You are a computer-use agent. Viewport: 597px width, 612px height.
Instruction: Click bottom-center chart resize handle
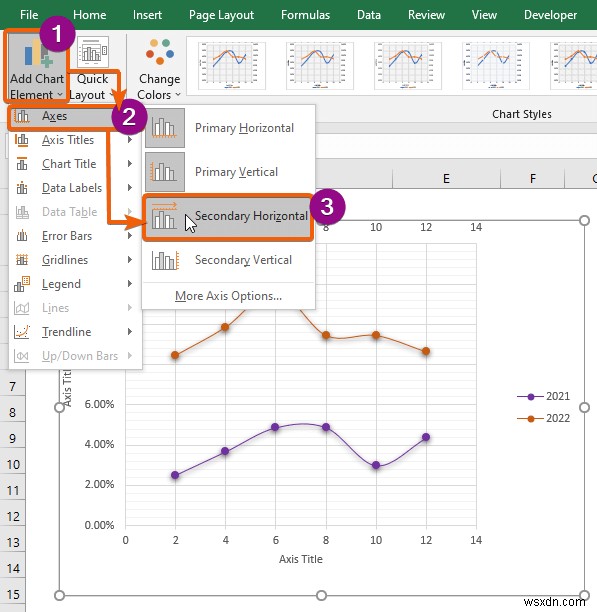tap(321, 595)
